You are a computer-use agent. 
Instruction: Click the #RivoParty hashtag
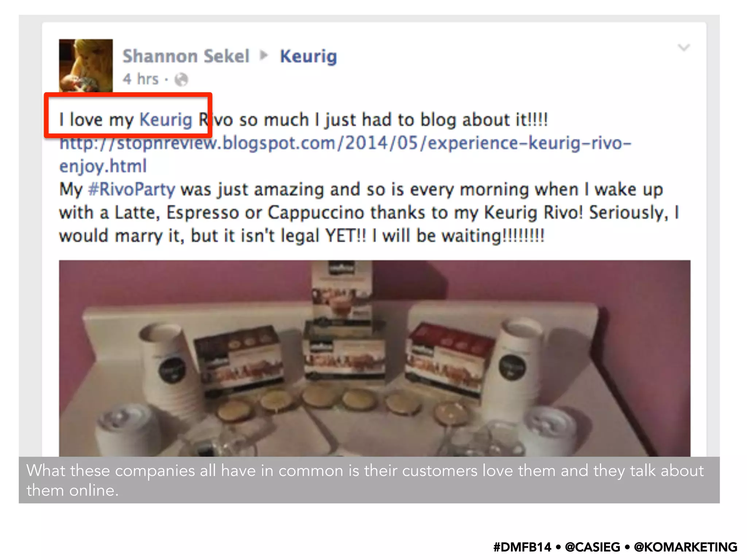point(132,189)
